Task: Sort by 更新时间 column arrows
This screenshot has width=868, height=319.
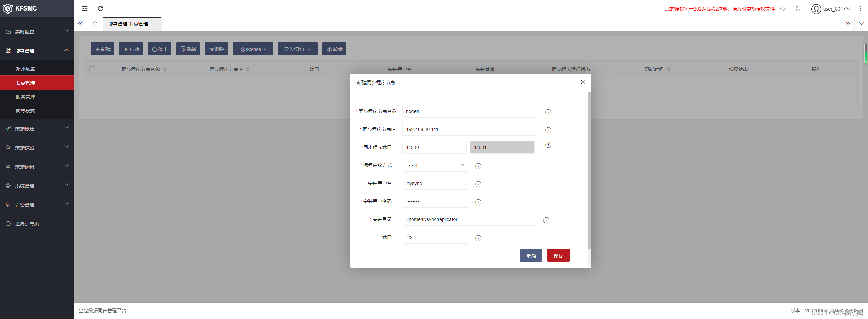Action: pos(669,69)
